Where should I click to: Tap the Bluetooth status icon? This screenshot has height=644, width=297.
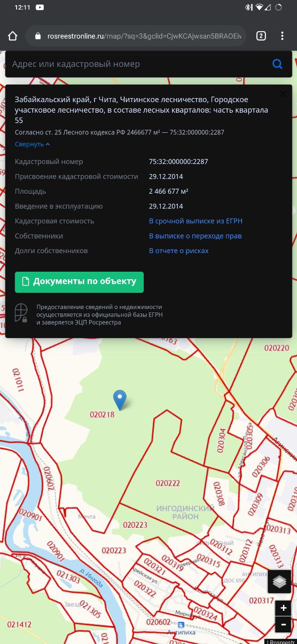248,8
